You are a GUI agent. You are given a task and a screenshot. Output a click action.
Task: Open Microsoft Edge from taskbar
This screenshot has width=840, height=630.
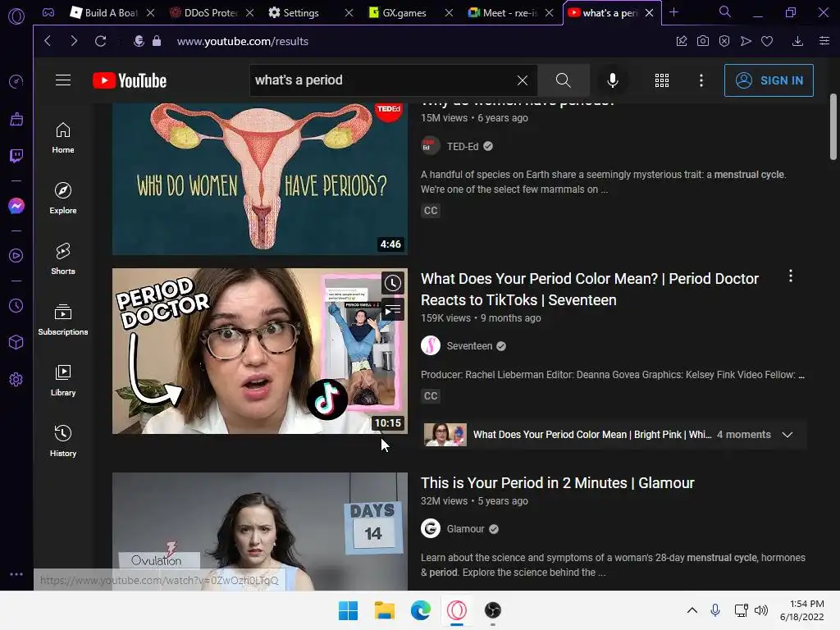[x=421, y=610]
